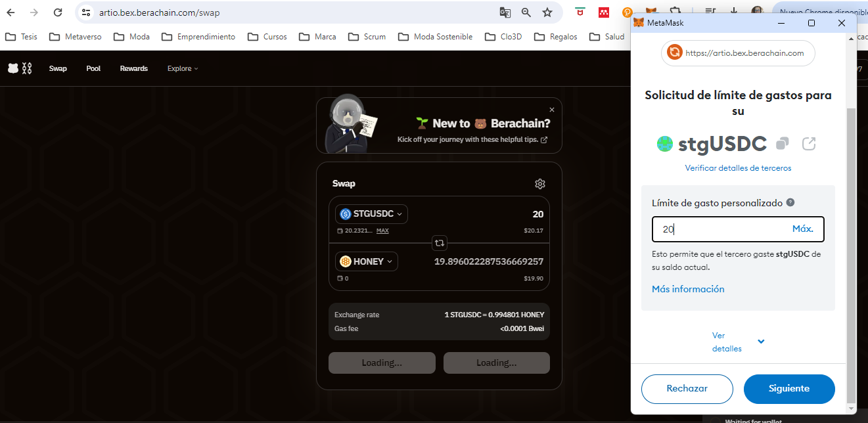Reload the Berachain swap page
Image resolution: width=868 pixels, height=423 pixels.
(x=58, y=12)
